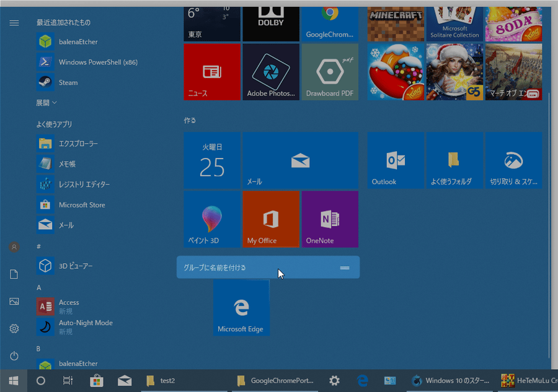558x392 pixels.
Task: Open Documents from the Start sidebar
Action: [14, 274]
